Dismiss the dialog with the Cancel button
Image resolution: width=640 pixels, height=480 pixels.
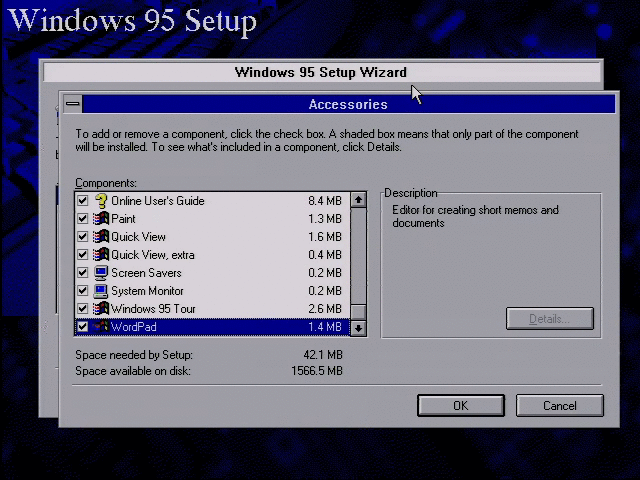(560, 405)
